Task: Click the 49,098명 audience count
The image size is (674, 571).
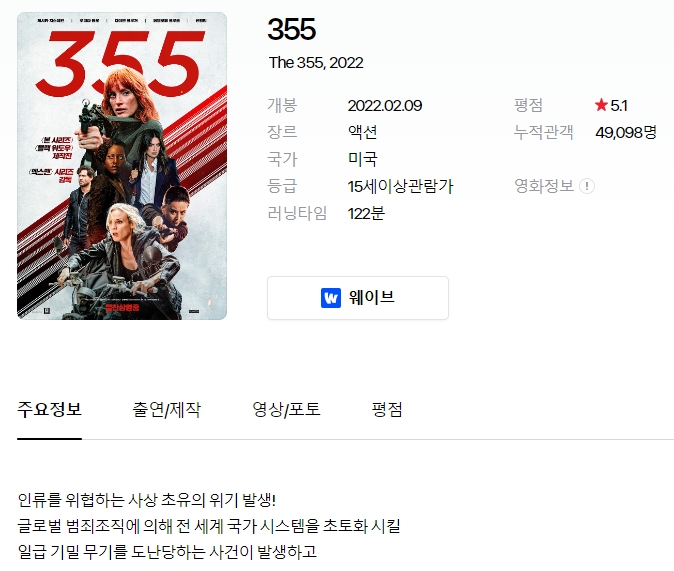Action: (626, 132)
